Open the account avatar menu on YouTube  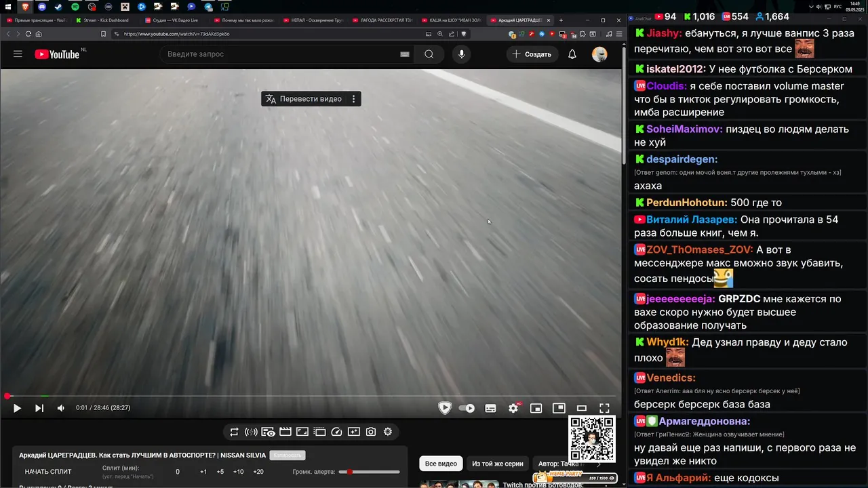[599, 54]
